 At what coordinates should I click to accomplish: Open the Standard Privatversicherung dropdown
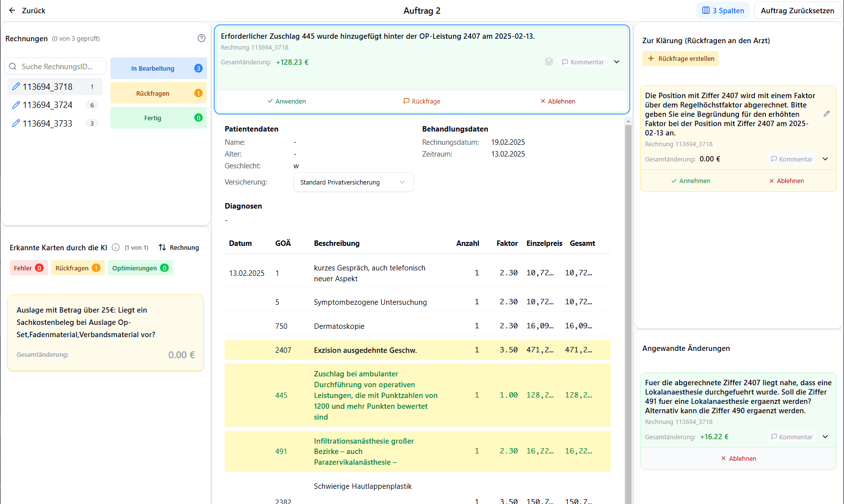coord(353,182)
